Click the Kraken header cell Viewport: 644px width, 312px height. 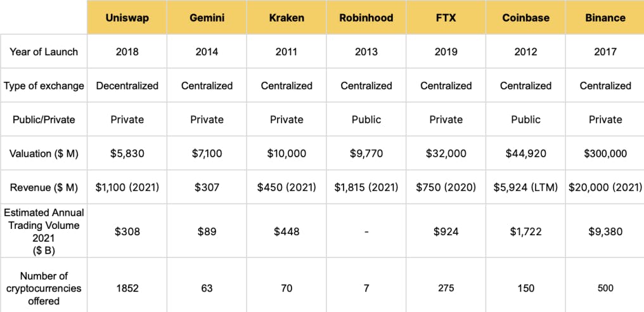coord(287,18)
